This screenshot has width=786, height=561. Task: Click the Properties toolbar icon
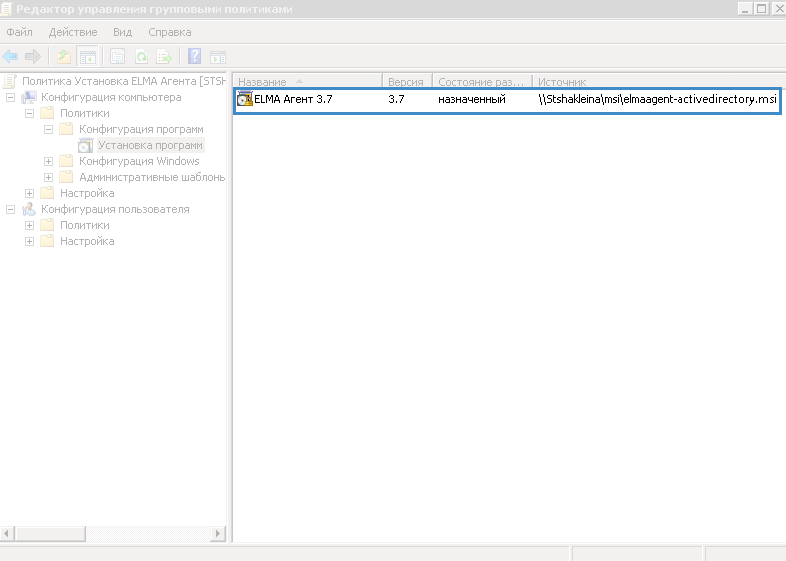(x=118, y=56)
